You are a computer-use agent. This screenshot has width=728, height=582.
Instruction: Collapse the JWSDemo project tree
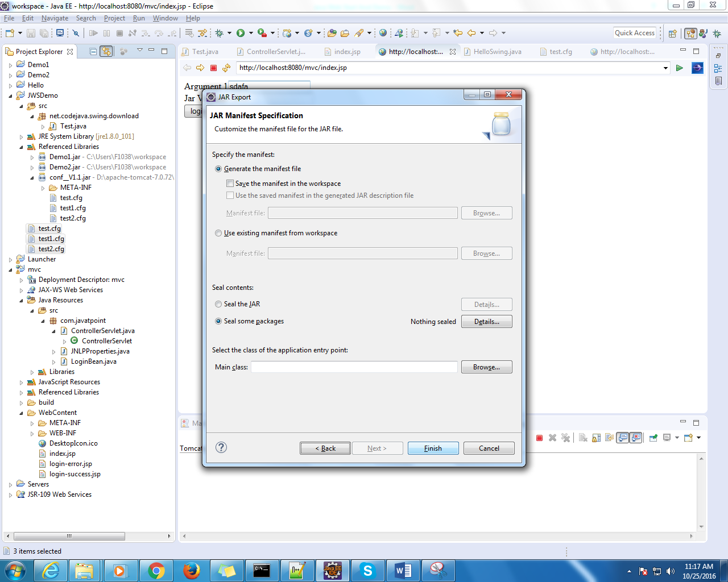[10, 95]
